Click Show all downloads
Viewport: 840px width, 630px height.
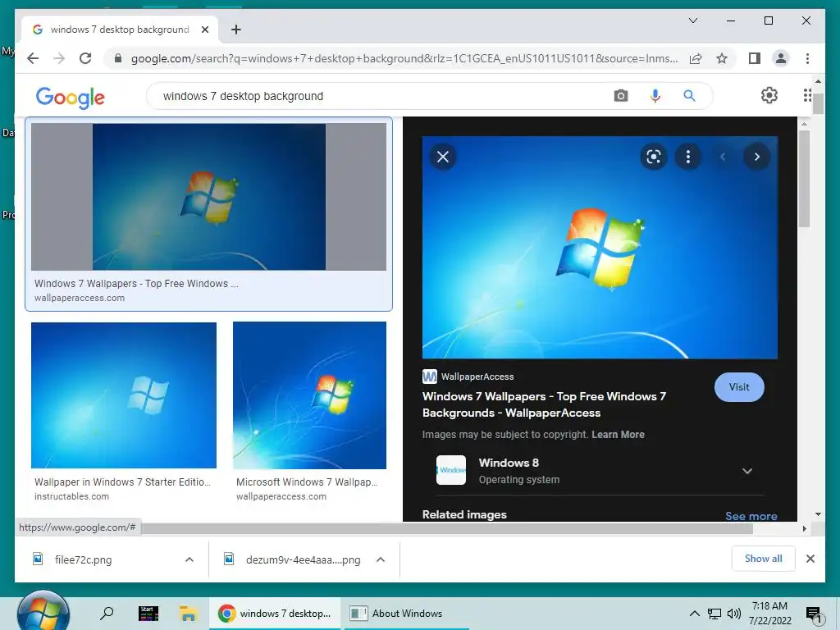pos(764,559)
